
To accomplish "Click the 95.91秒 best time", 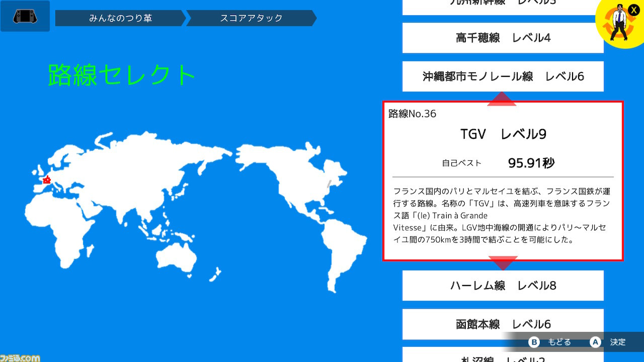I will (x=531, y=163).
